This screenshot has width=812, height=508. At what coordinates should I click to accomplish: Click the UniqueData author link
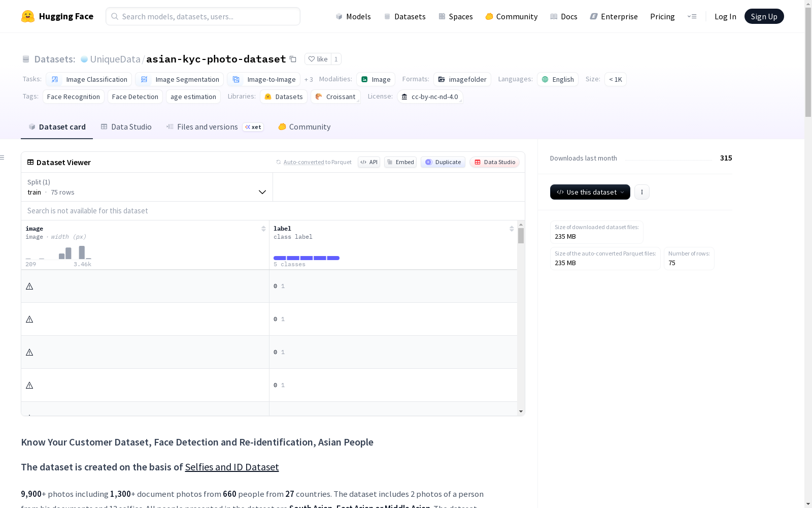(115, 59)
